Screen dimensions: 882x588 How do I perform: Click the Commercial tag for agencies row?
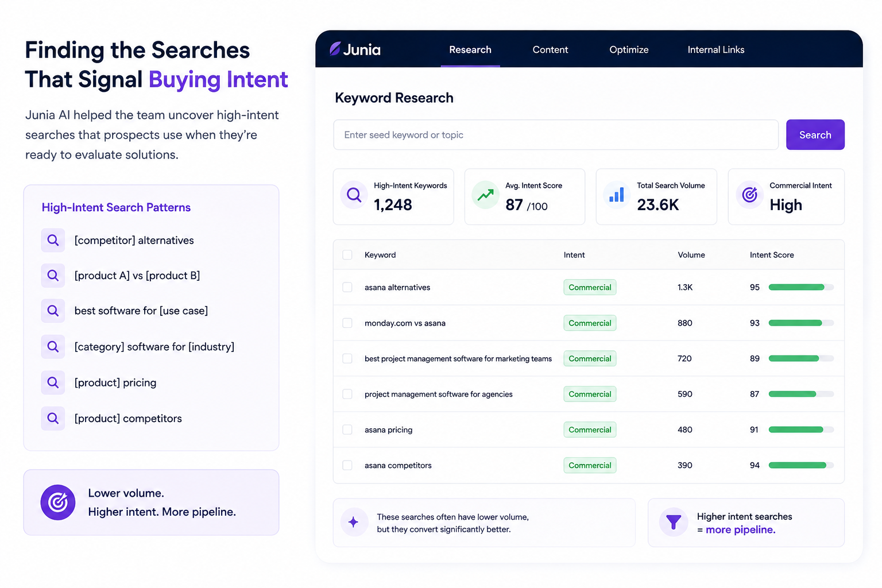(x=590, y=394)
